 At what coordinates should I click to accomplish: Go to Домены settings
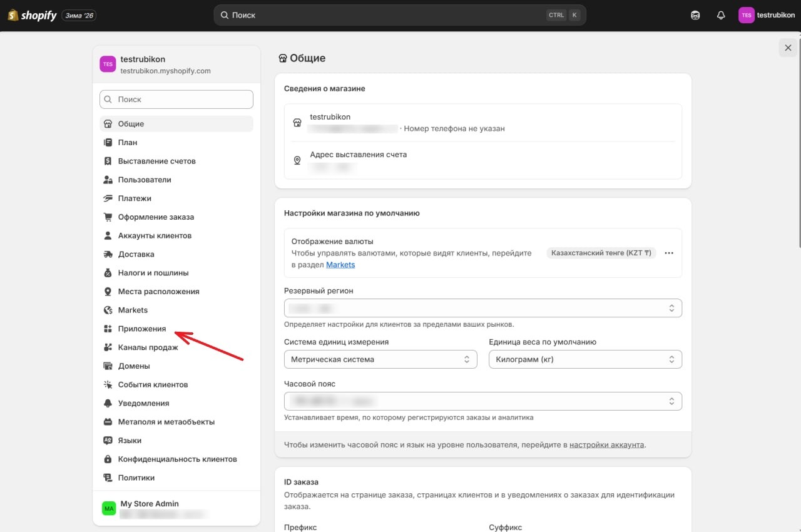point(176,366)
